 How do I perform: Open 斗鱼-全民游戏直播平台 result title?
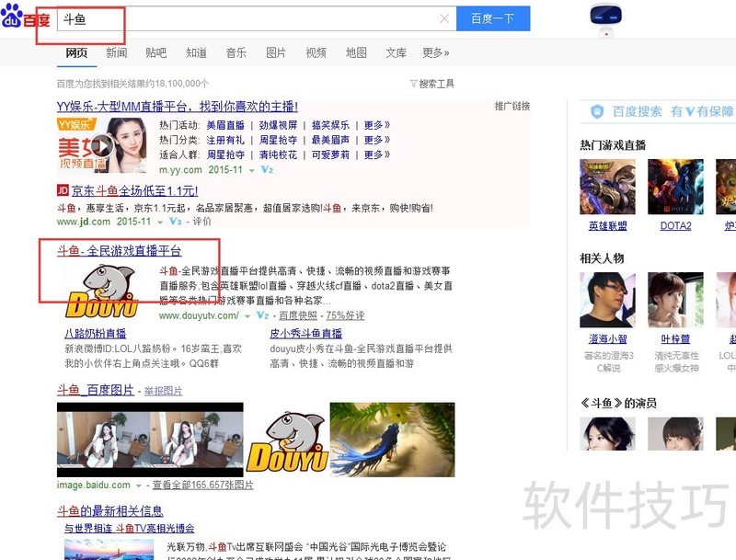tap(120, 251)
